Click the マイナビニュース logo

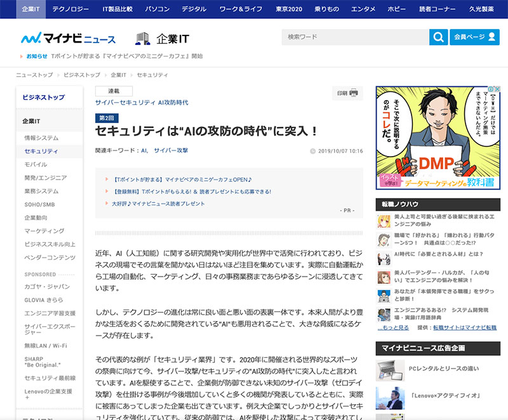67,38
